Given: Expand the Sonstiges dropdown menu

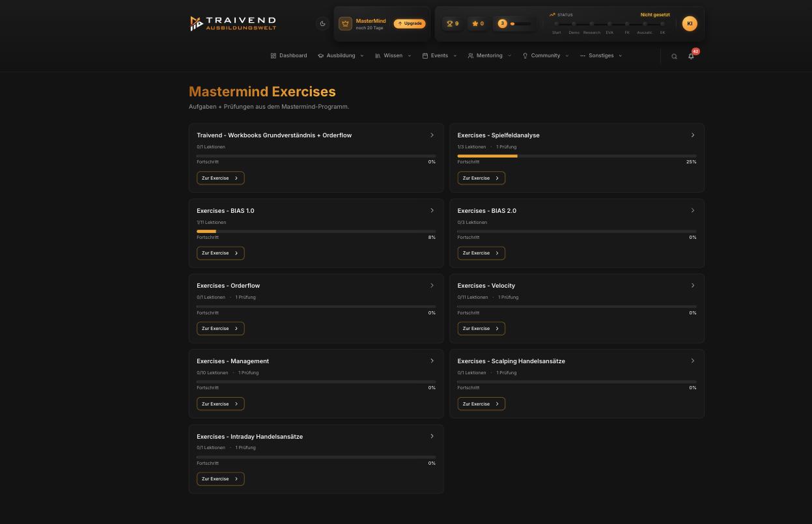Looking at the screenshot, I should (601, 55).
